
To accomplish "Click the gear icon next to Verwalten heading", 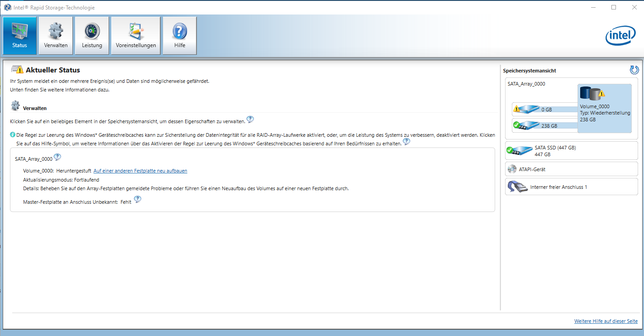I will [x=15, y=106].
